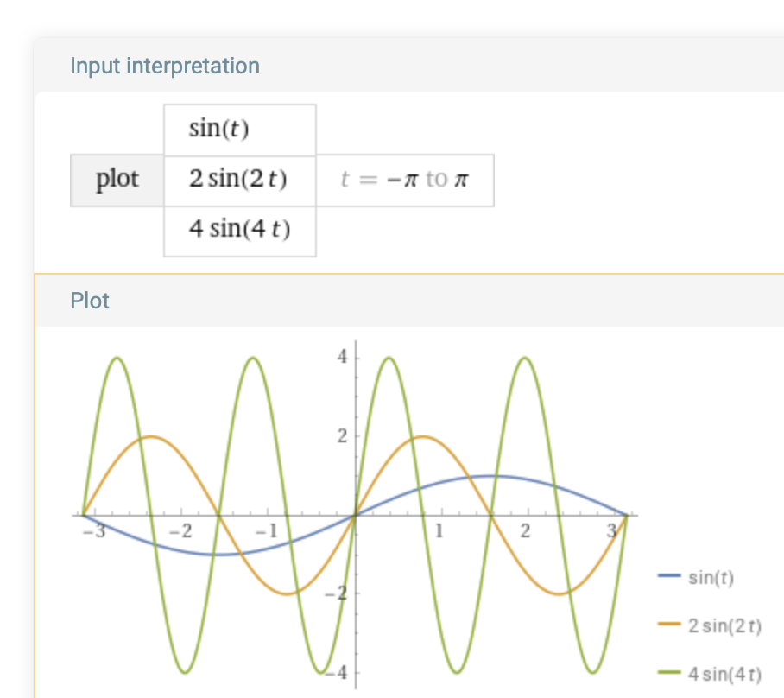Click the "Plot" section heading
The height and width of the screenshot is (698, 784).
pyautogui.click(x=90, y=301)
